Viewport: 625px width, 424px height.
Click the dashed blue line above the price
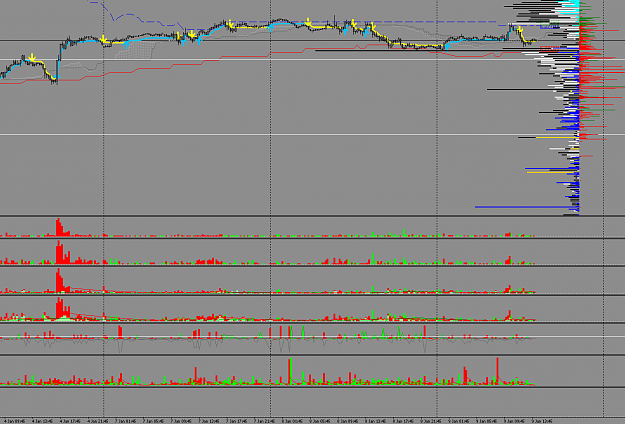(319, 22)
